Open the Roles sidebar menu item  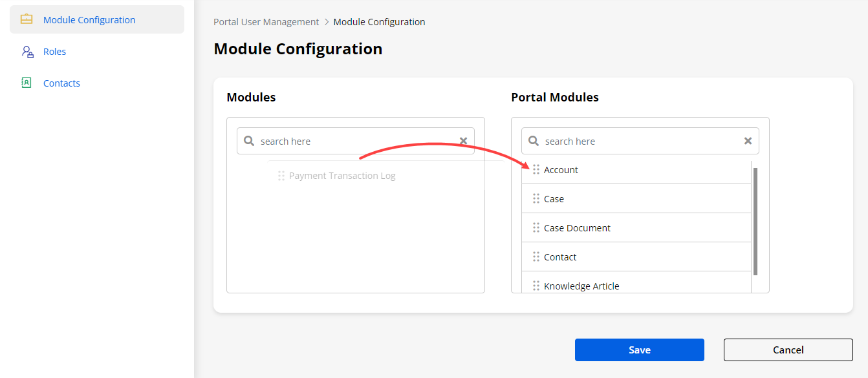54,52
